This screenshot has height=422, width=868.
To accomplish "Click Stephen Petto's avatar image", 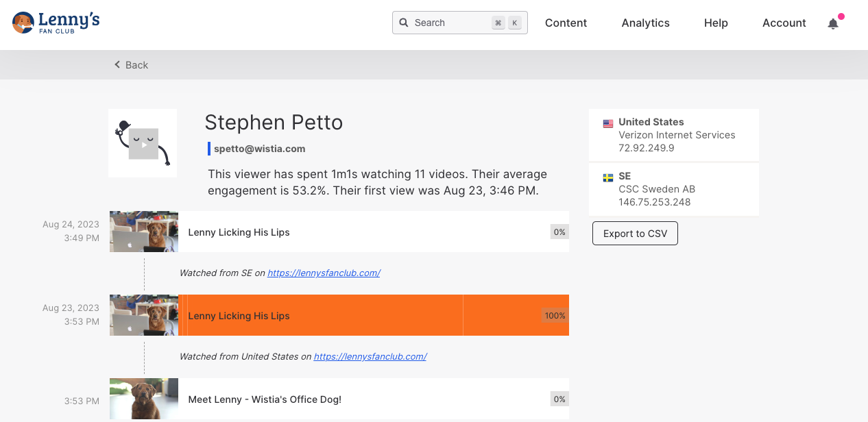I will click(143, 143).
